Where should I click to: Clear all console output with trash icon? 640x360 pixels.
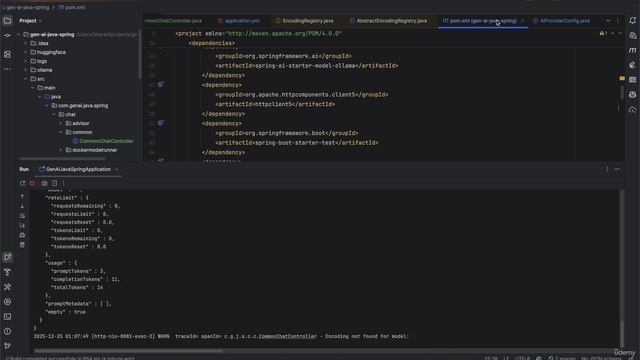pyautogui.click(x=22, y=245)
